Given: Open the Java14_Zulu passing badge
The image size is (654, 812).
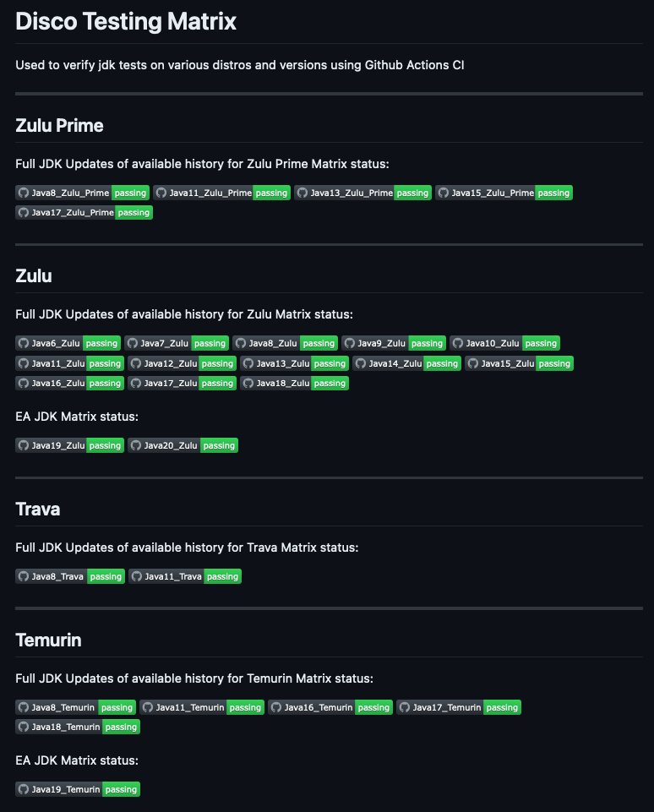Looking at the screenshot, I should 407,363.
